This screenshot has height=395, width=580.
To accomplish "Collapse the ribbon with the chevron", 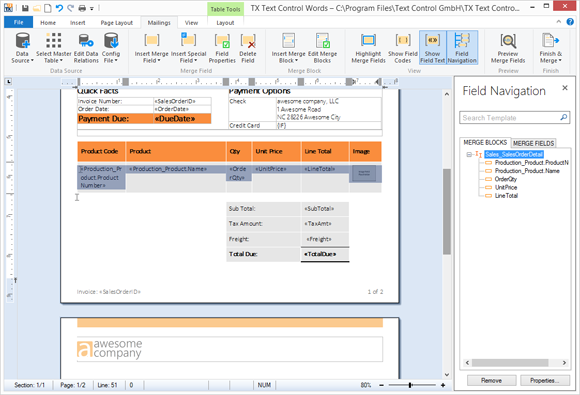I will coord(559,22).
